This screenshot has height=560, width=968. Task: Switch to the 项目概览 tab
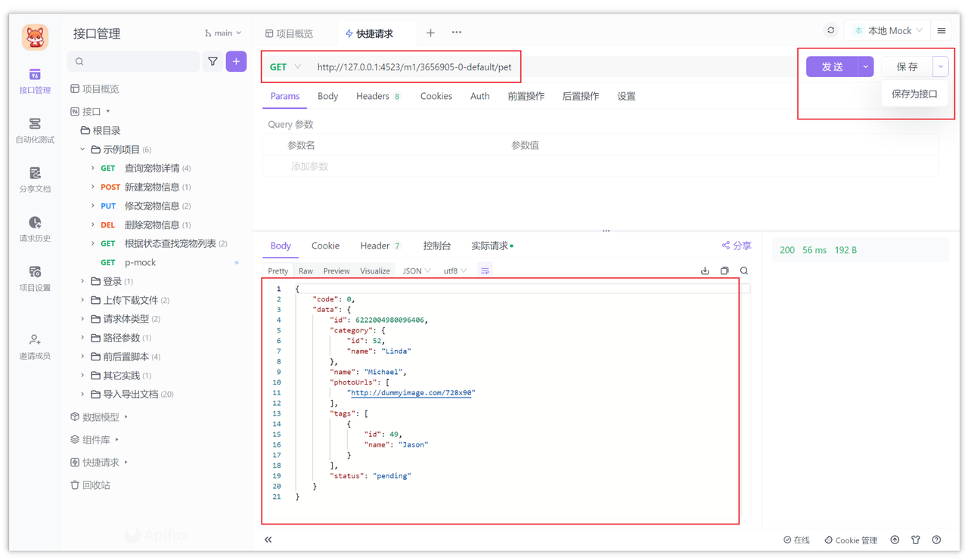pos(289,33)
